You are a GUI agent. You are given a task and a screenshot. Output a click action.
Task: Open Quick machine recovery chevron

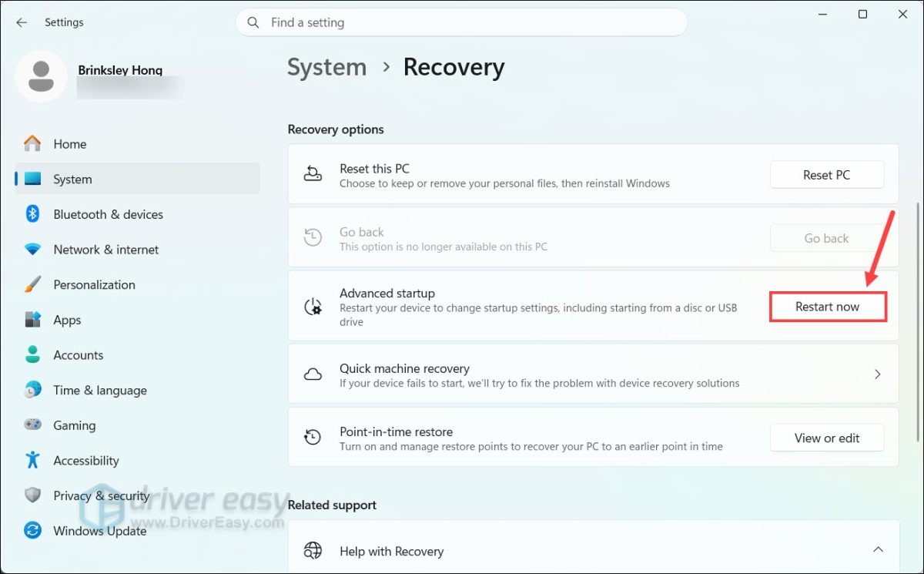click(x=877, y=374)
